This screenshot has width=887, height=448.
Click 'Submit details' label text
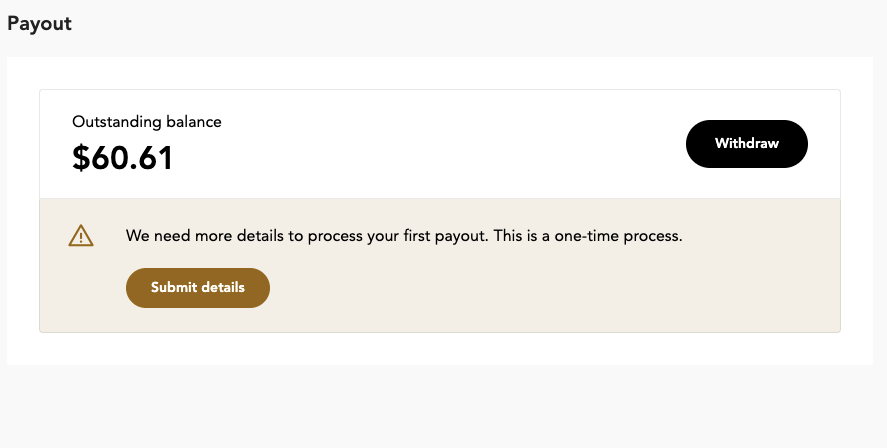click(198, 287)
